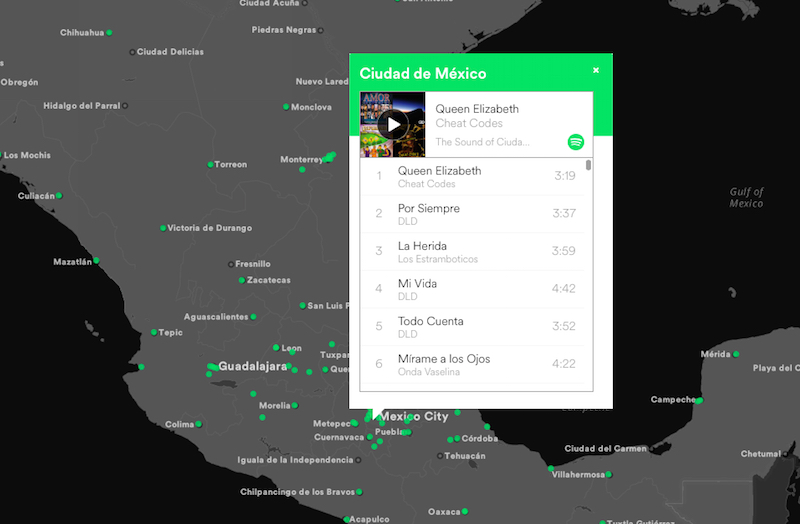Open The Sound of Ciudad playlist link
The image size is (800, 524).
click(482, 142)
